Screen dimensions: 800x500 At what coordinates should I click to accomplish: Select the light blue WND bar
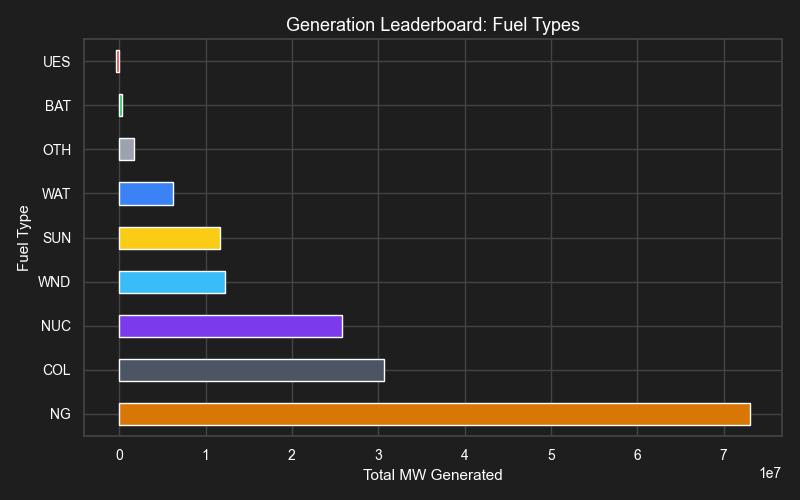[172, 283]
